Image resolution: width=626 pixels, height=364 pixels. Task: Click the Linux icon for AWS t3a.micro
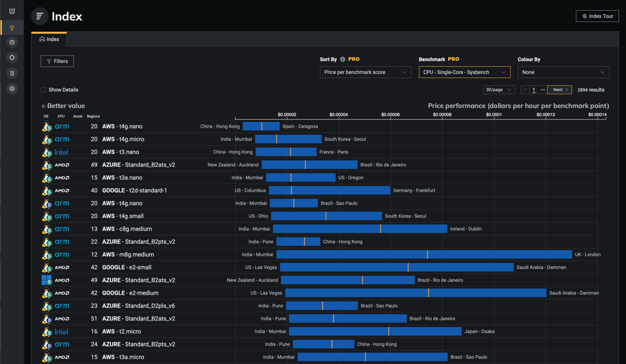[47, 357]
